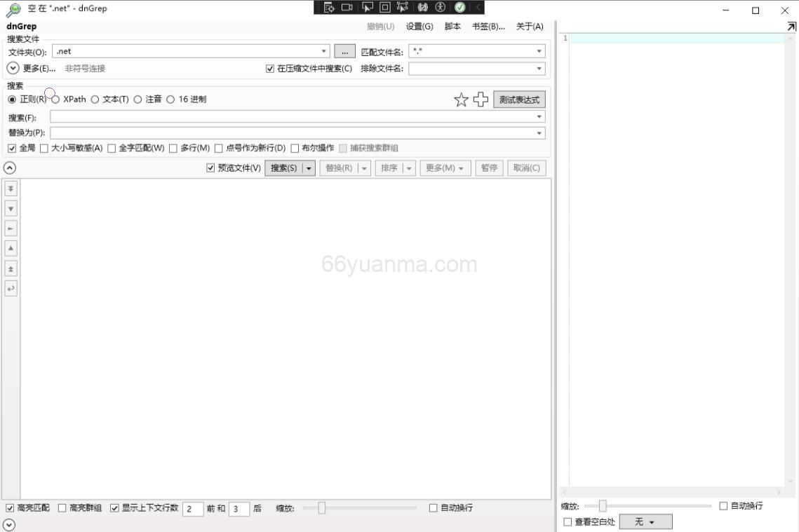
Task: Click the green checkmark in the recorder toolbar
Action: (459, 8)
